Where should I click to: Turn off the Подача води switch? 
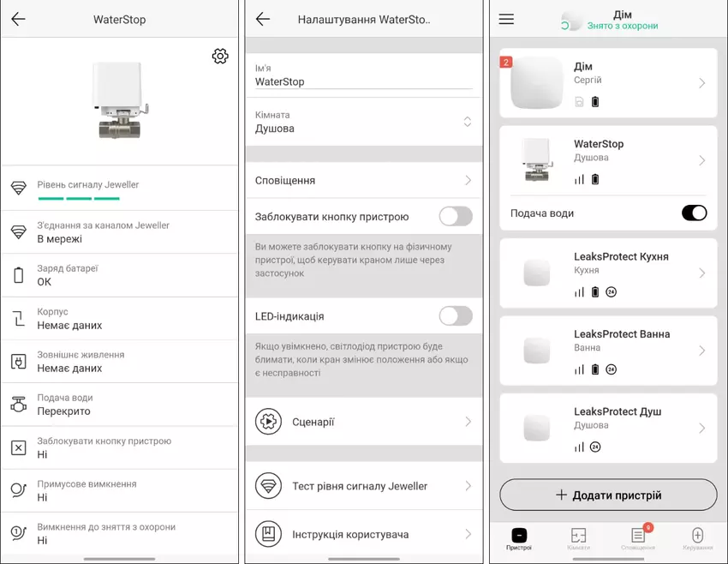point(694,213)
